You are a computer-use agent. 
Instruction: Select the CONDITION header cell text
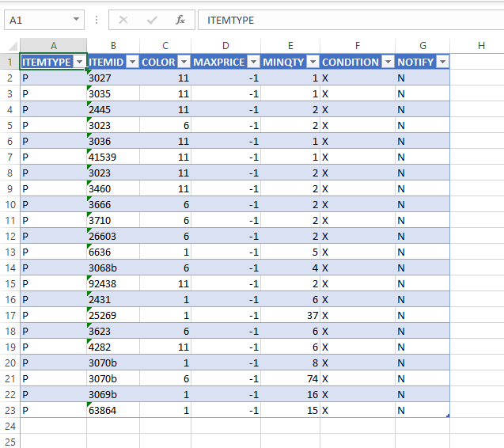click(351, 62)
